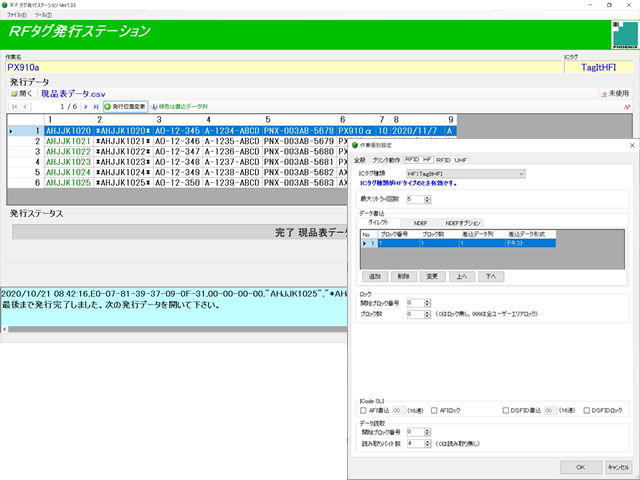Move entry up with 上へ button
This screenshot has height=480, width=640.
[462, 276]
